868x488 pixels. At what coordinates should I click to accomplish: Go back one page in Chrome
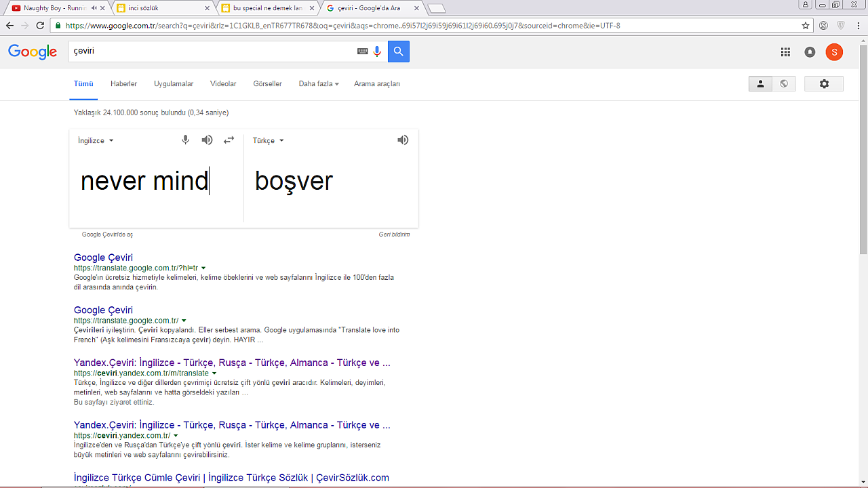pos(9,26)
